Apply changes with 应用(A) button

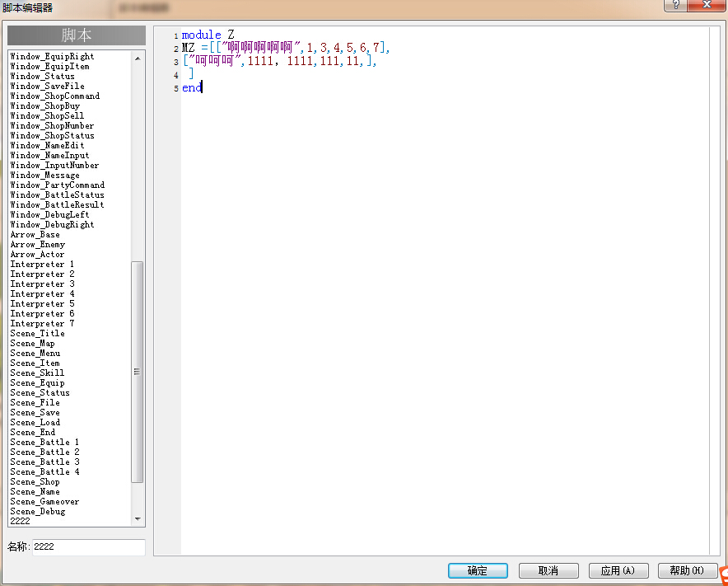[x=618, y=570]
